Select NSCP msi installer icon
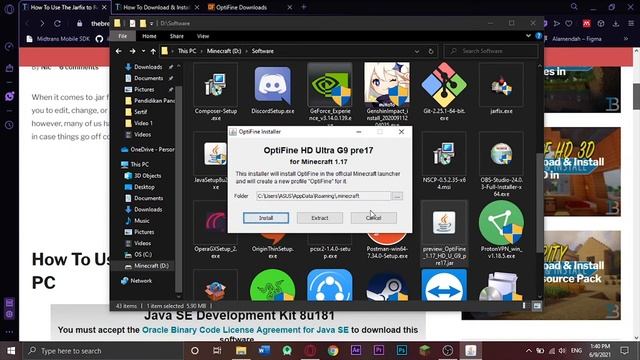This screenshot has width=640, height=360. click(x=444, y=154)
